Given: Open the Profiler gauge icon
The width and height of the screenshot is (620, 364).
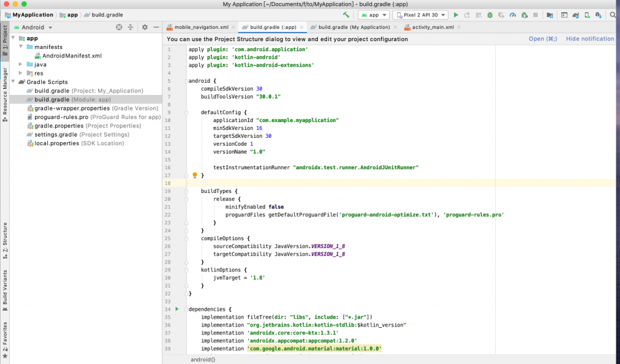Looking at the screenshot, I should click(x=512, y=15).
